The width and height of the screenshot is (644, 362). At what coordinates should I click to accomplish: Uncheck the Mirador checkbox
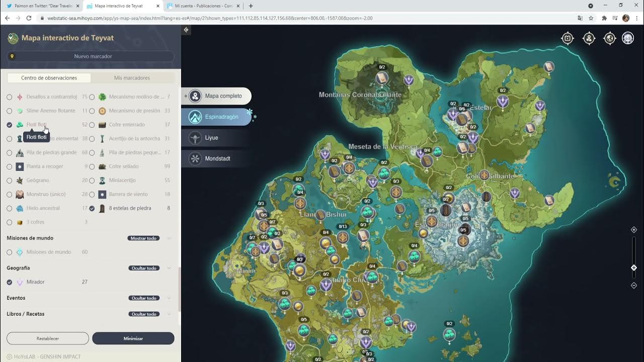tap(10, 282)
